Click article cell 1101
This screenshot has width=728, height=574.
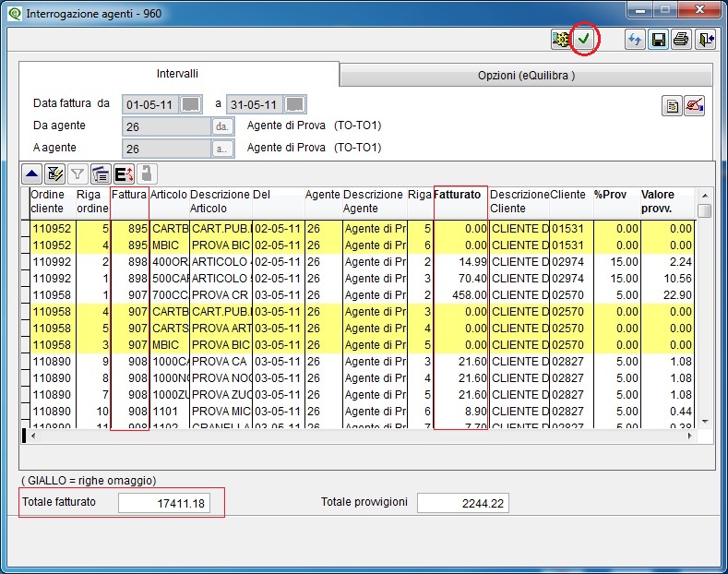click(170, 412)
